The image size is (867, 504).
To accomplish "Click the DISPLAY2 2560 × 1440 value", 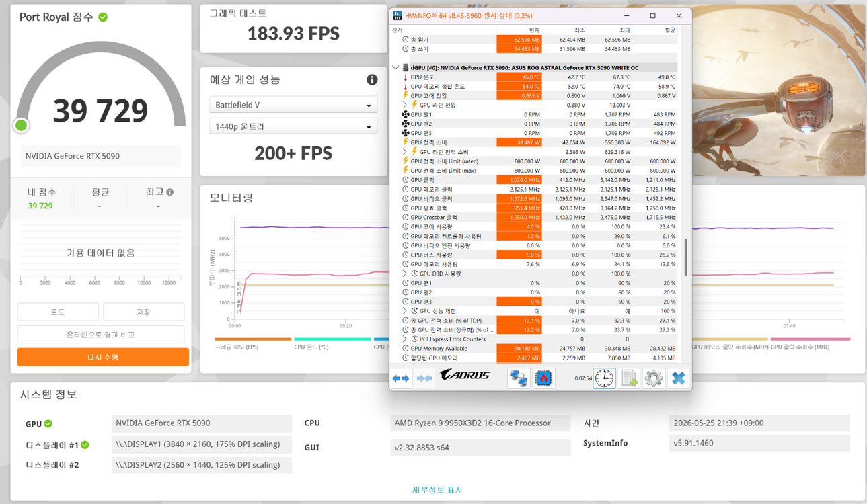I will pos(202,465).
